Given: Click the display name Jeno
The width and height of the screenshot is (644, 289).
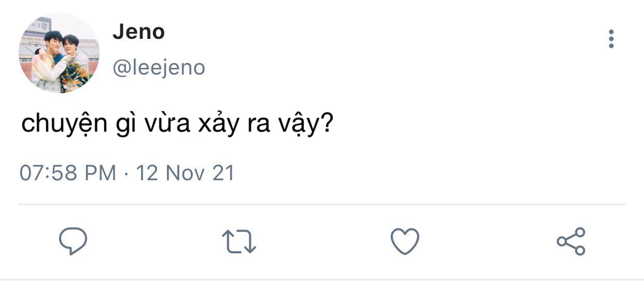Looking at the screenshot, I should click(138, 33).
